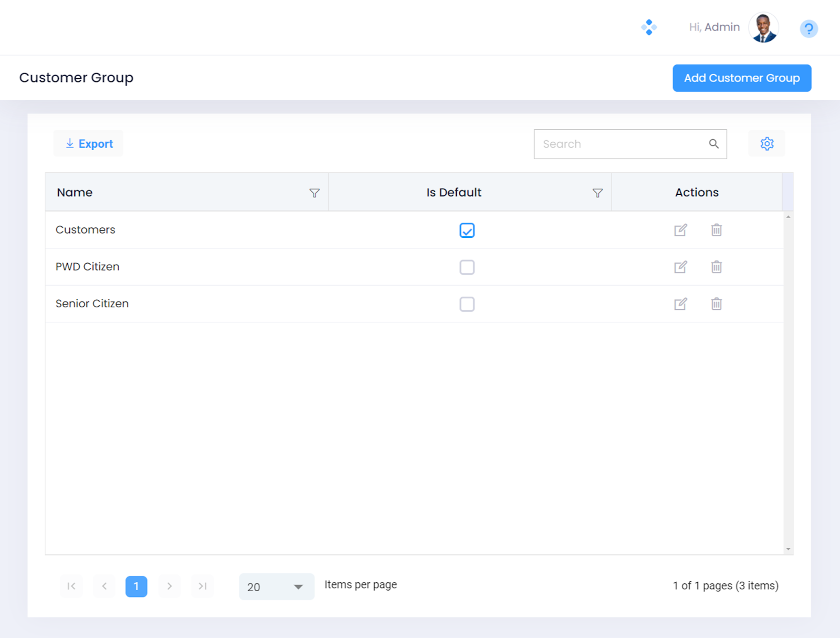Viewport: 840px width, 638px height.
Task: Export the customer group list
Action: (89, 144)
